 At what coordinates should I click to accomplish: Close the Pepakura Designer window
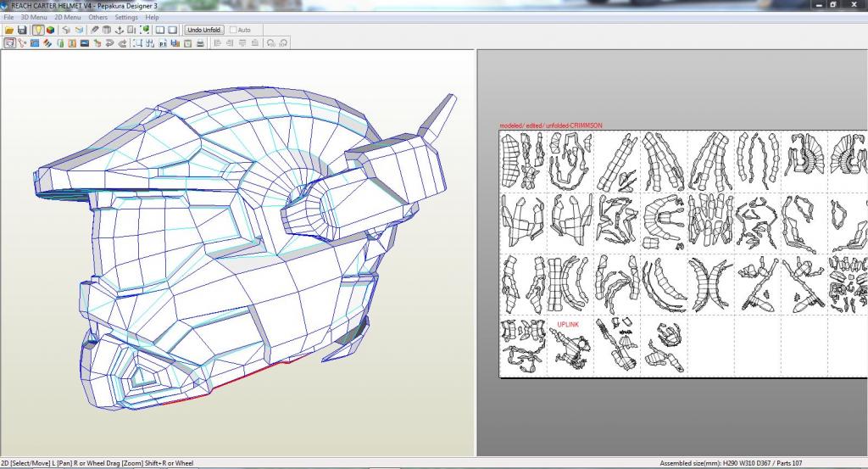click(x=854, y=5)
